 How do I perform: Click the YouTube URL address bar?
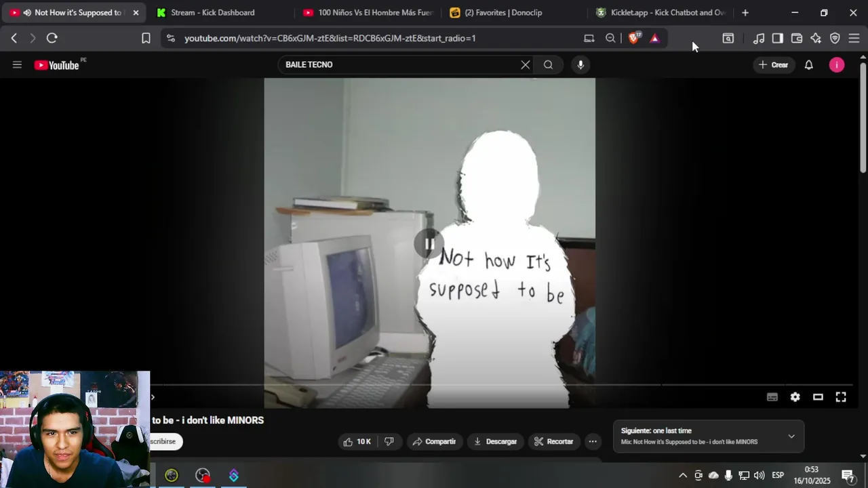(x=330, y=39)
